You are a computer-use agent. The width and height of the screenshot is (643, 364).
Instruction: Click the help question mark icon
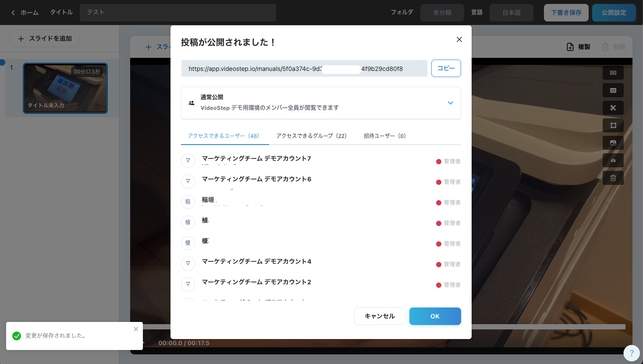click(x=631, y=353)
